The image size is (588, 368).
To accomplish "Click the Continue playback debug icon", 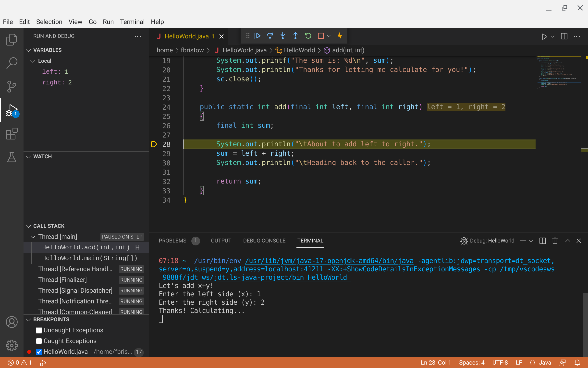I will point(257,36).
